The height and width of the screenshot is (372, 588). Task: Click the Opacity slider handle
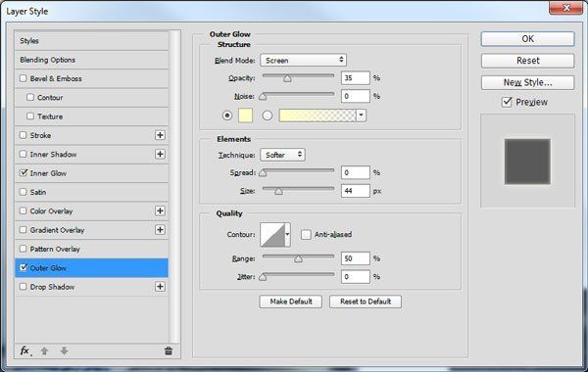tap(287, 78)
